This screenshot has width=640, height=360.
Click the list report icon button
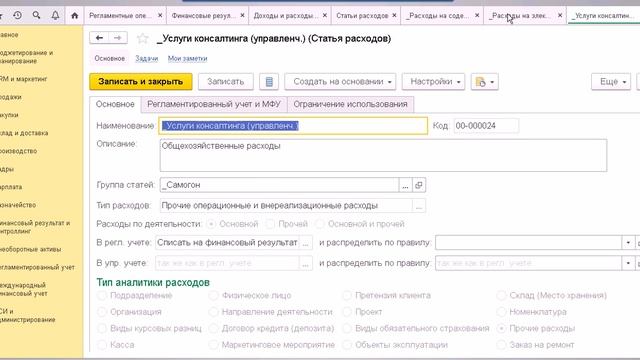coord(269,82)
